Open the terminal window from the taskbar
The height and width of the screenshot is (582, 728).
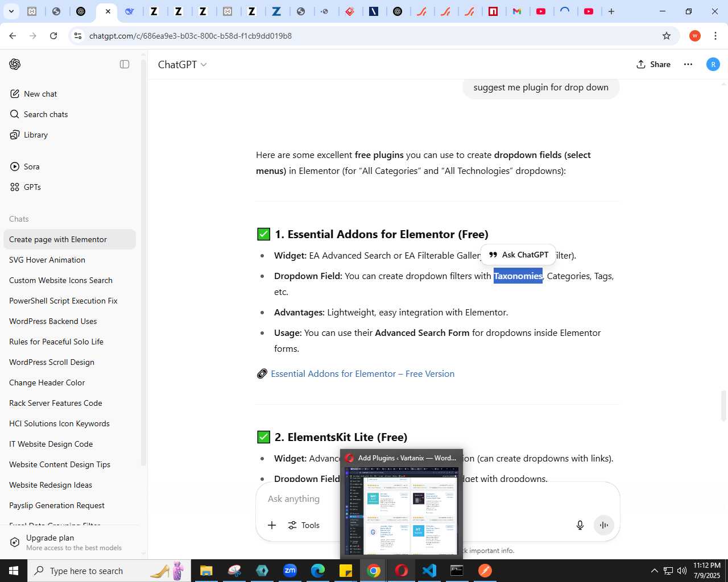(457, 571)
